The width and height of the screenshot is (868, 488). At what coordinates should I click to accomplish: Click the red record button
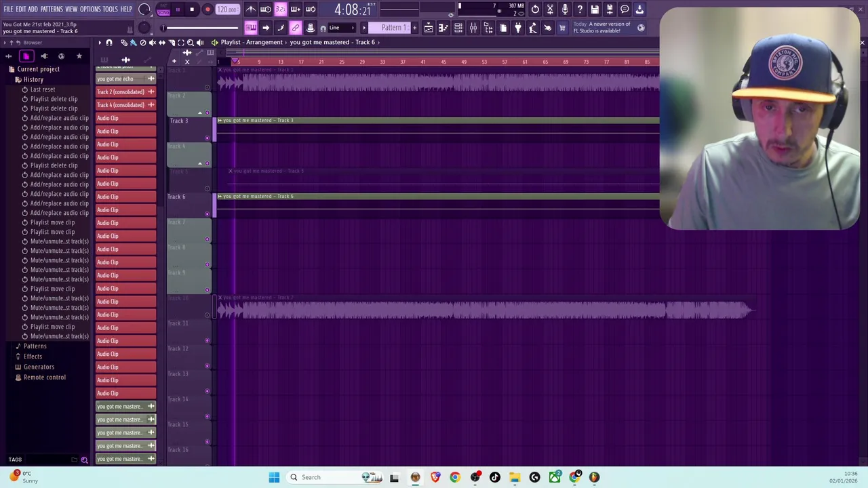[208, 9]
